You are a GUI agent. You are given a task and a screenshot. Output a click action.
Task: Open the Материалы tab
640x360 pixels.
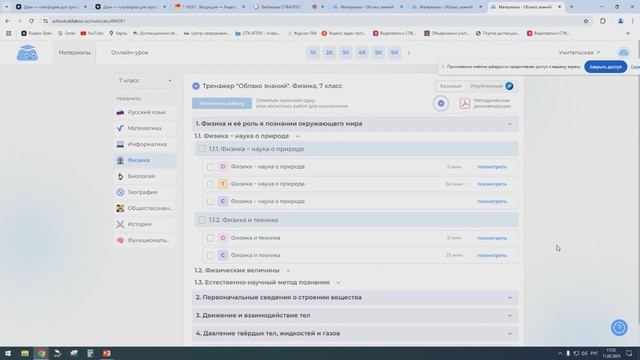tap(74, 53)
